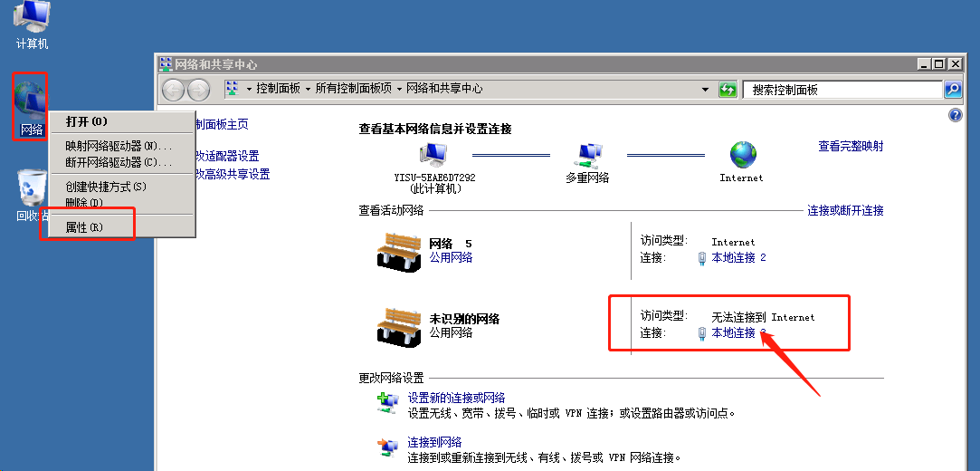
Task: Open 连接到网络 link
Action: (x=434, y=443)
